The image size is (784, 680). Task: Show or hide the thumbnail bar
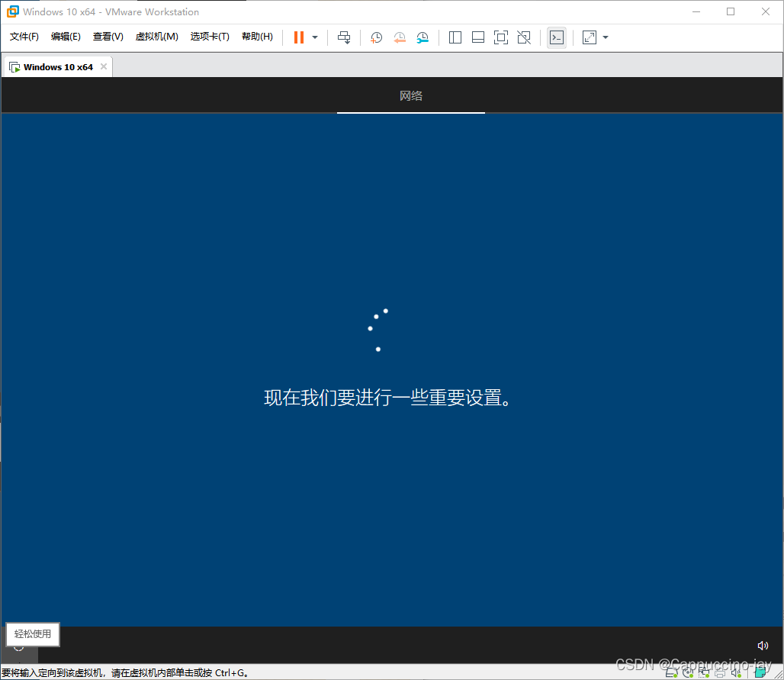pyautogui.click(x=478, y=37)
